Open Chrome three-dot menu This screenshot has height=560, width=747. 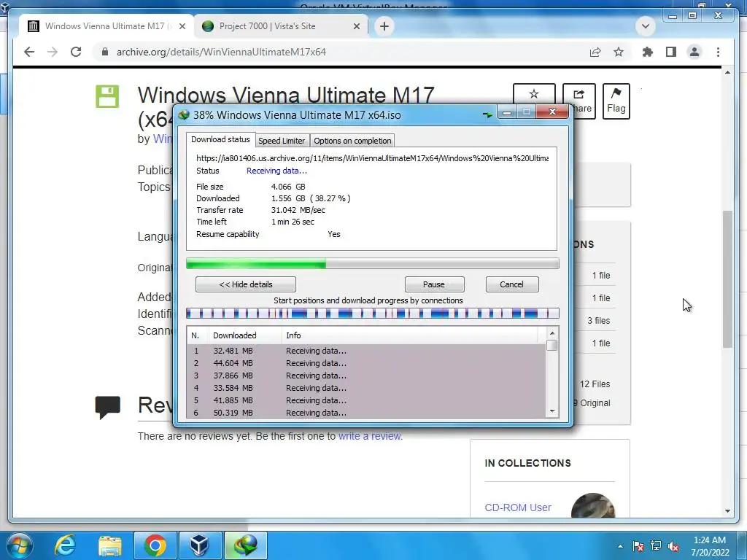click(x=718, y=52)
